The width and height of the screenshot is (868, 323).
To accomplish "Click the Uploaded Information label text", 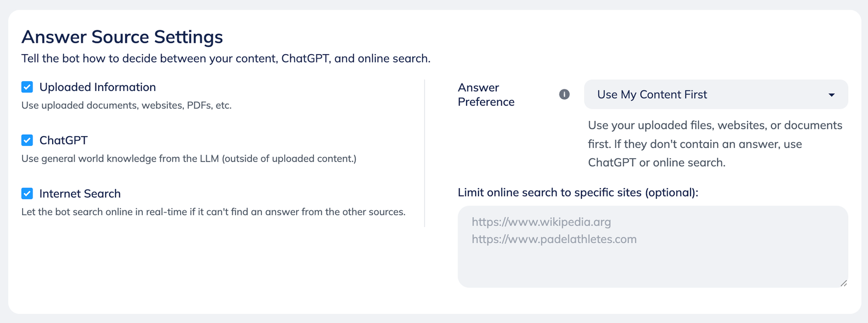I will [x=97, y=87].
